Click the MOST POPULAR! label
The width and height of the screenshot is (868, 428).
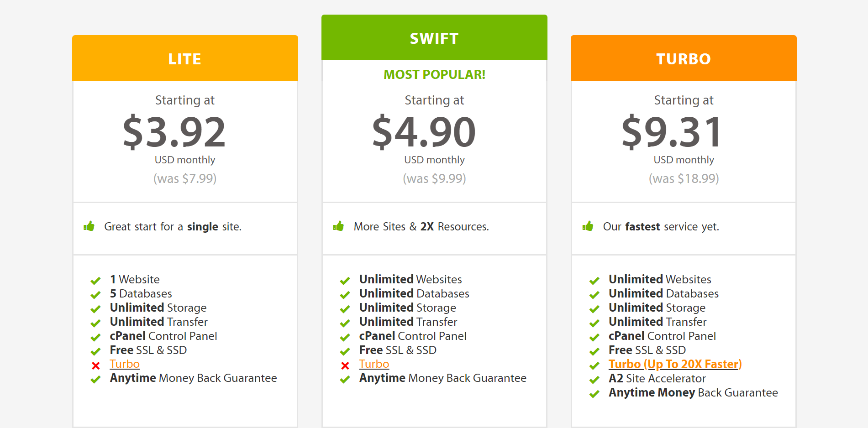(434, 74)
